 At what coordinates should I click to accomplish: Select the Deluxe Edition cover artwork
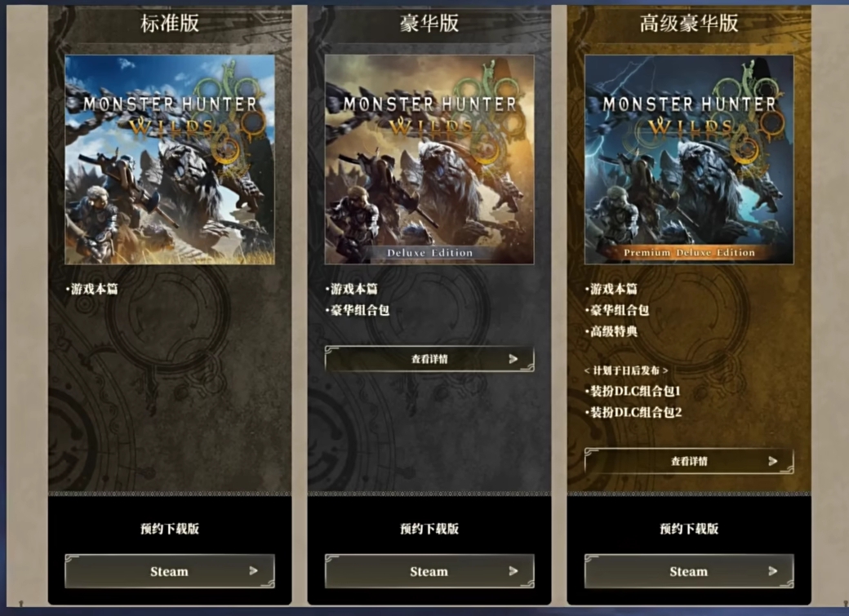429,160
